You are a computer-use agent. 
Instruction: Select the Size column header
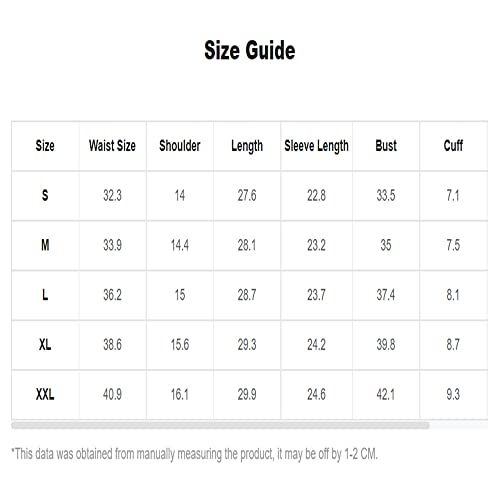click(x=45, y=146)
